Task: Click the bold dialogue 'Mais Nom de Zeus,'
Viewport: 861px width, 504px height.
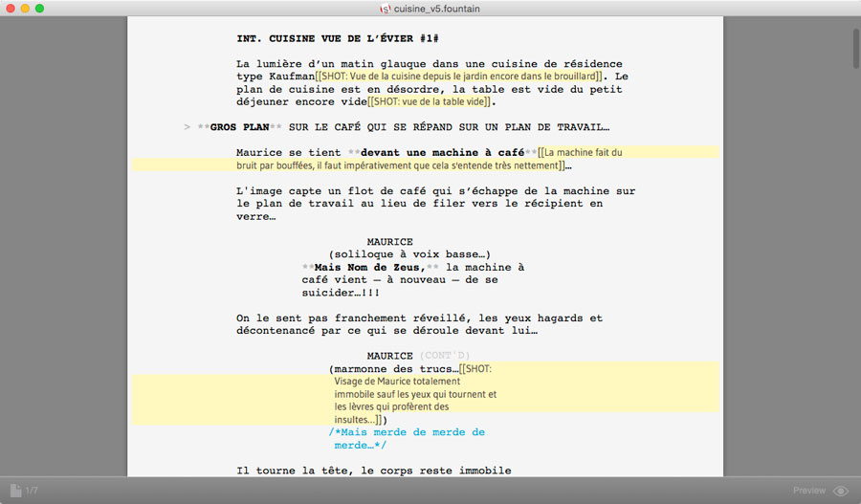Action: (369, 268)
